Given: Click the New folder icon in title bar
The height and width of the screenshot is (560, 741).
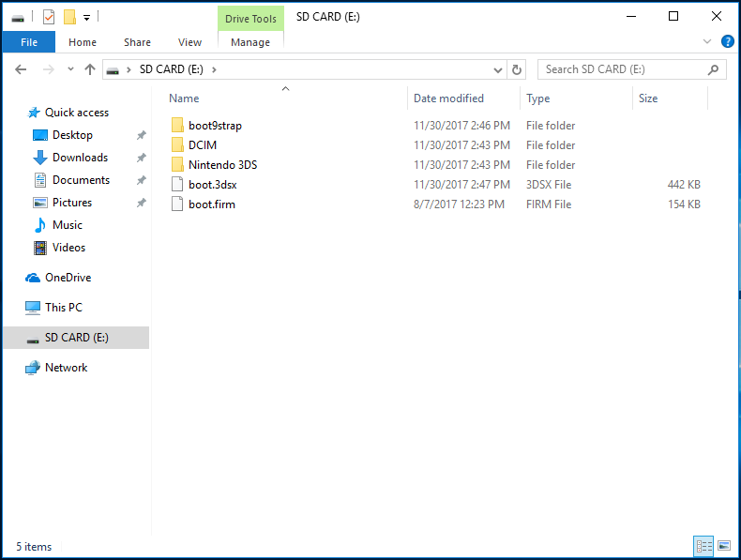Looking at the screenshot, I should (x=69, y=17).
